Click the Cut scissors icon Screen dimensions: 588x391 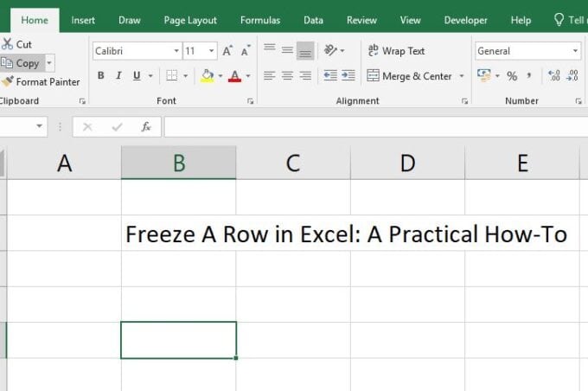pos(8,44)
